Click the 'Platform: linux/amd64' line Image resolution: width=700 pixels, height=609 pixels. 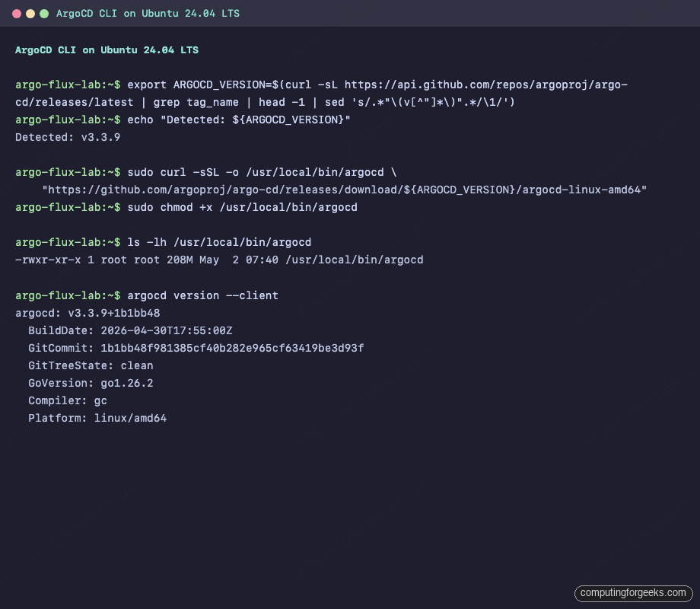[x=97, y=418]
